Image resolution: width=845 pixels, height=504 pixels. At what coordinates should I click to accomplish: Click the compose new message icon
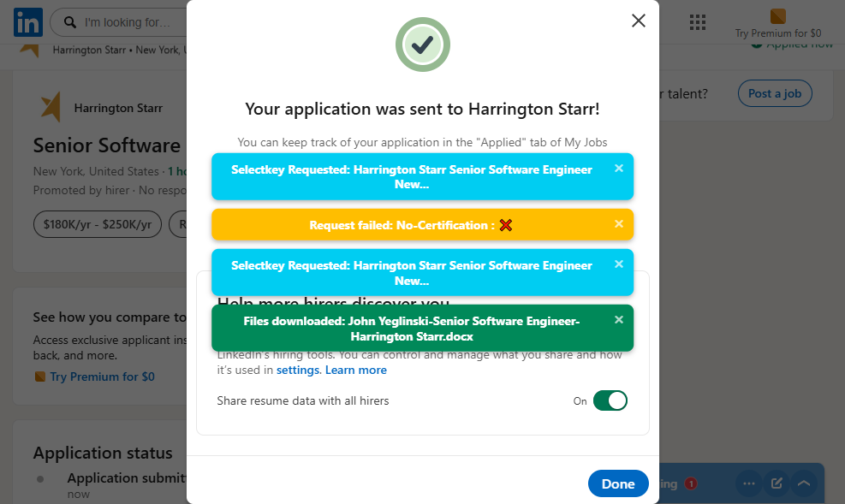coord(777,483)
